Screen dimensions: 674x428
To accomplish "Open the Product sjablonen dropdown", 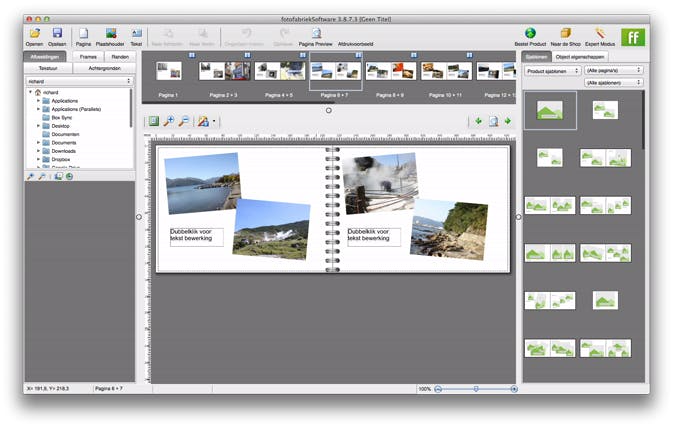I will [552, 70].
